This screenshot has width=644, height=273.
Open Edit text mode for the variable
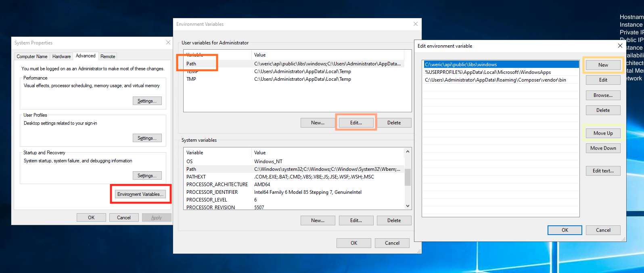tap(603, 171)
